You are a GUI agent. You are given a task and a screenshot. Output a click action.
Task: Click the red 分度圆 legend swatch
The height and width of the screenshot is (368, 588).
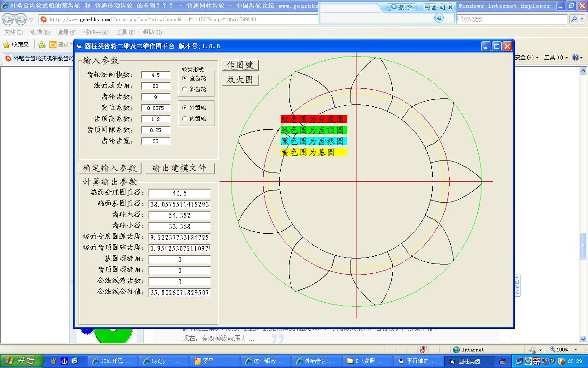314,119
